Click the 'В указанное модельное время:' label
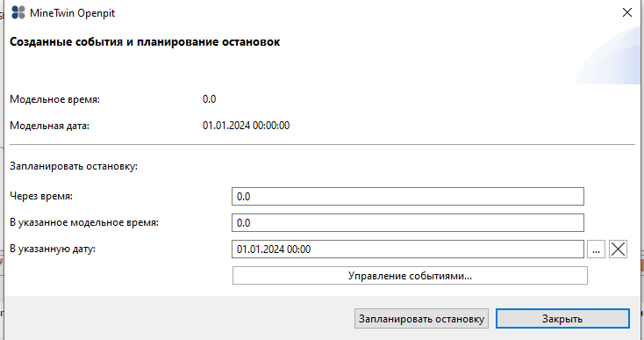The image size is (644, 340). [x=84, y=222]
